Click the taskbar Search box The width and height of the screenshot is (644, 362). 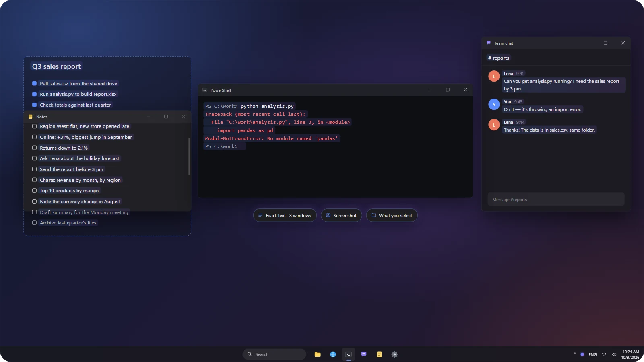[274, 354]
